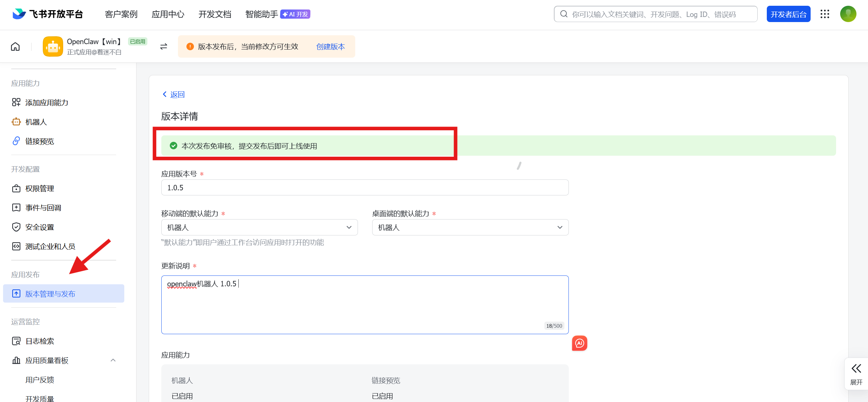Open 移动端的默认能力 dropdown
Screen dimensions: 868x402
(x=259, y=227)
